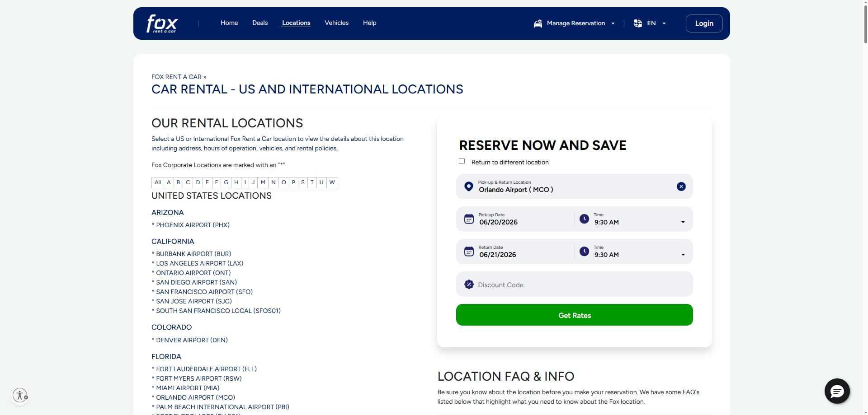Click the return time clock icon
This screenshot has width=868, height=415.
(x=584, y=252)
